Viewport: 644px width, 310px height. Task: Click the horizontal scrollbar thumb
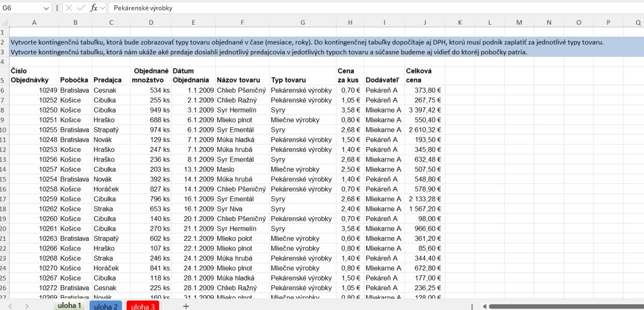566,306
